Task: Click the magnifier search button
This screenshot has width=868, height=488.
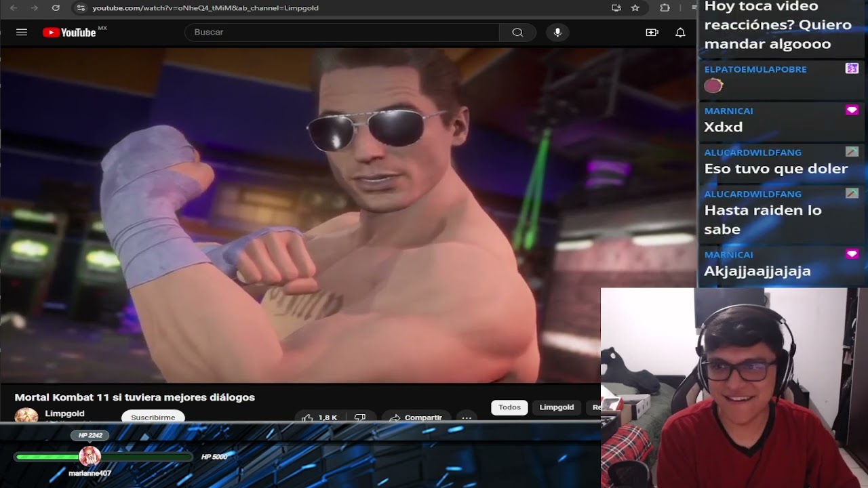Action: [x=517, y=32]
